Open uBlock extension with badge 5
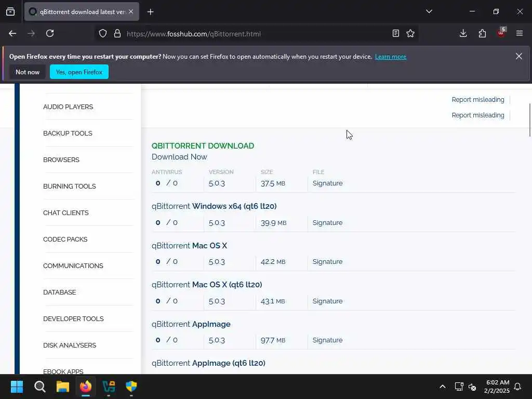 tap(501, 33)
